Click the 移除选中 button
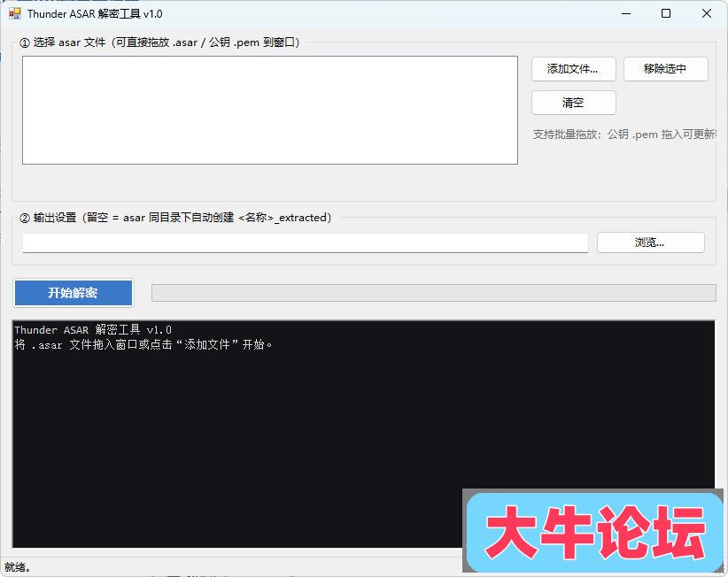 [x=665, y=69]
